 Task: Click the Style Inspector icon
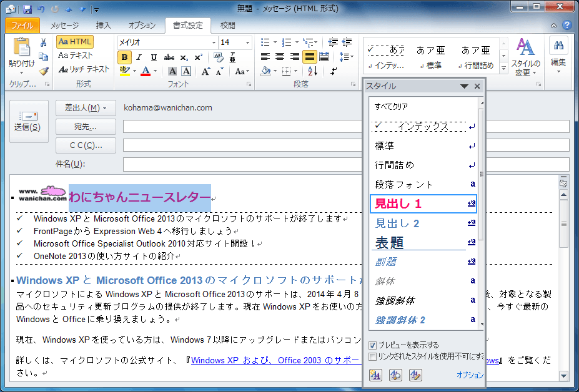click(395, 375)
